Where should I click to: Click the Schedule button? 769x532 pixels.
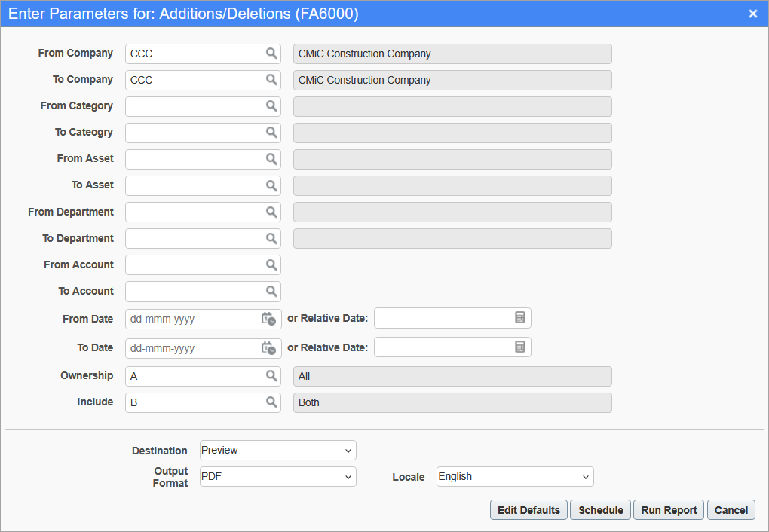[x=600, y=509]
